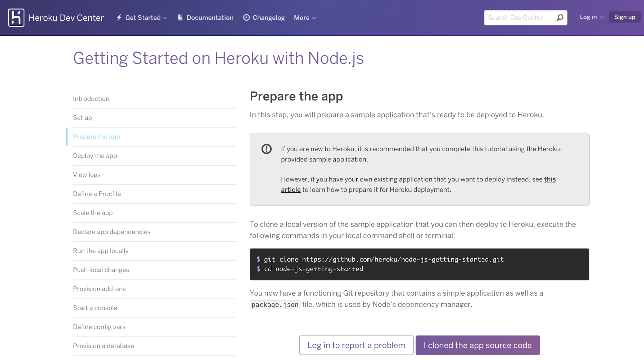Click the Log in link
Screen dimensions: 644x360
tap(588, 17)
